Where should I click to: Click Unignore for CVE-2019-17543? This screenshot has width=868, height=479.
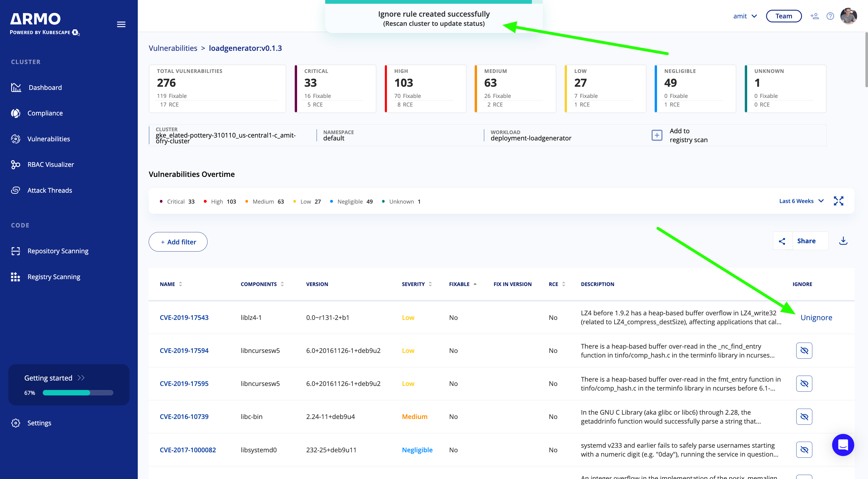pos(816,318)
